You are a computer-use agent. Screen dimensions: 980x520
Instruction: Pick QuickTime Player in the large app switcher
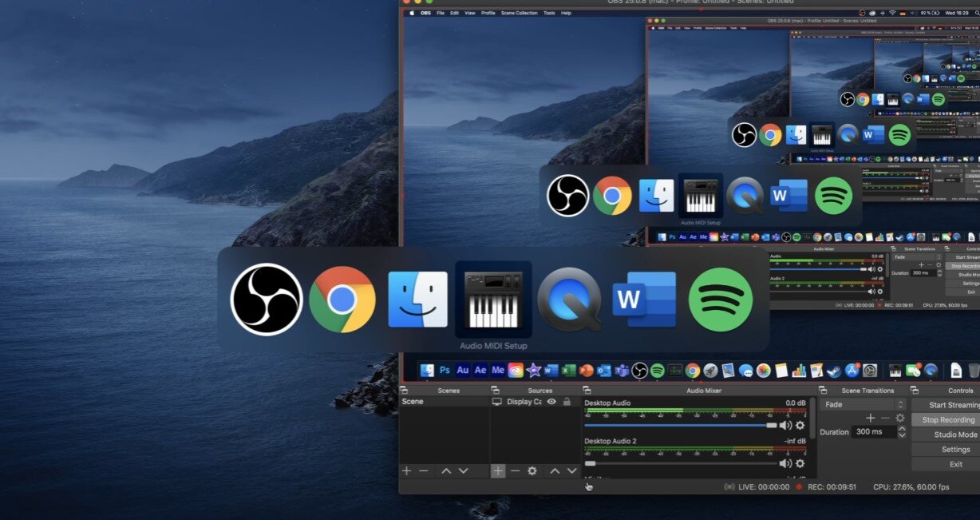[569, 300]
